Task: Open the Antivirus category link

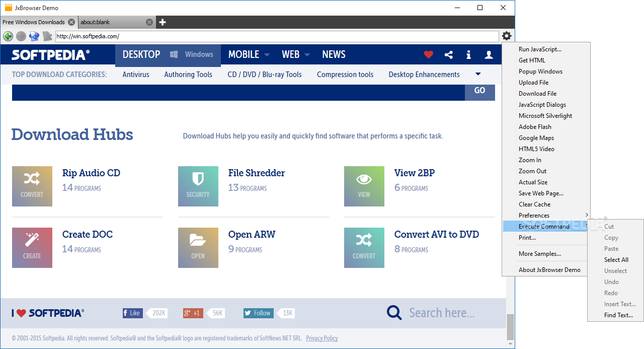Action: coord(136,75)
